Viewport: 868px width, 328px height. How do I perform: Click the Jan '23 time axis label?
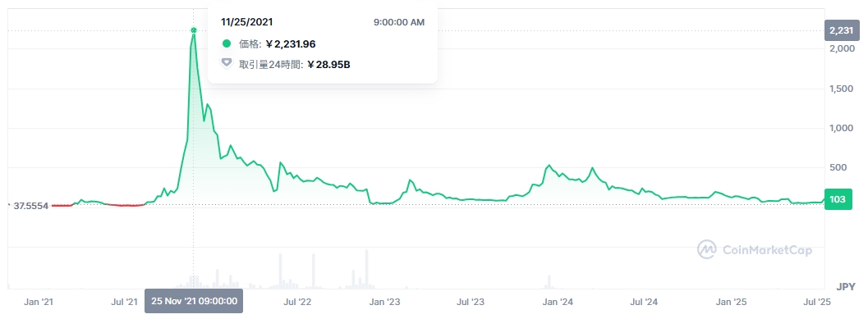[x=384, y=302]
